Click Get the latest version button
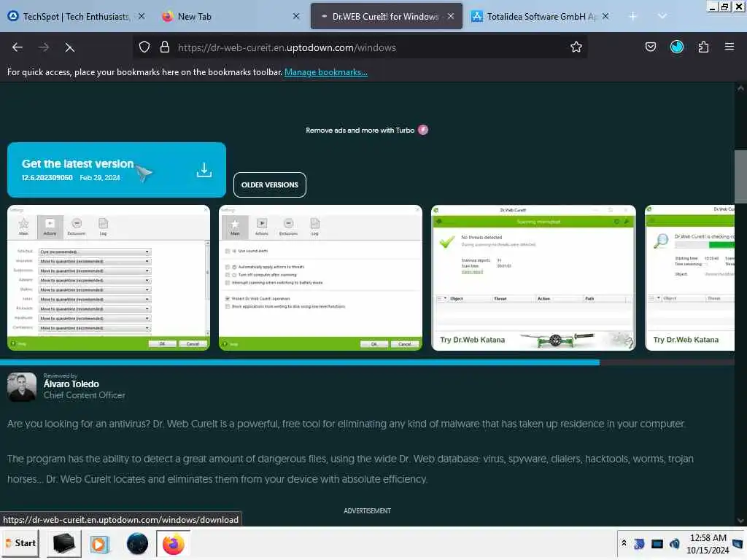 point(117,170)
